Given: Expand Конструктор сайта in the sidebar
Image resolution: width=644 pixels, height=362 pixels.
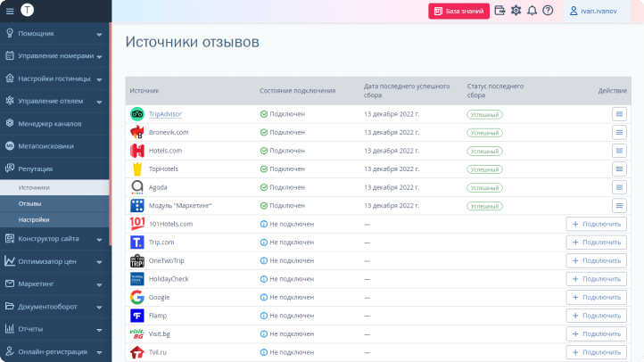Looking at the screenshot, I should pyautogui.click(x=54, y=239).
